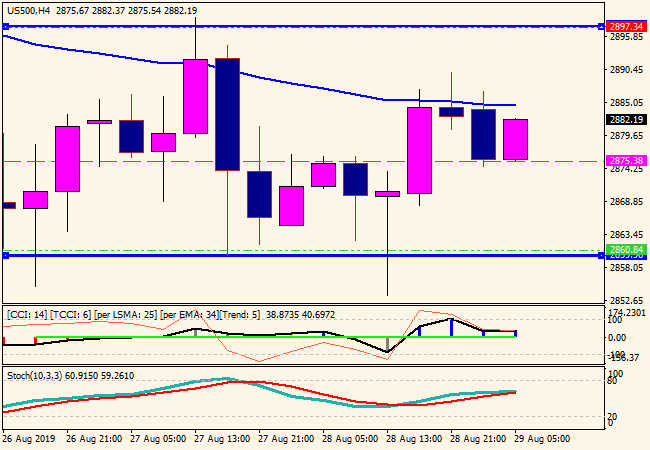Viewport: 650px width, 450px height.
Task: Click the upper blue line's right handle
Action: coord(601,27)
